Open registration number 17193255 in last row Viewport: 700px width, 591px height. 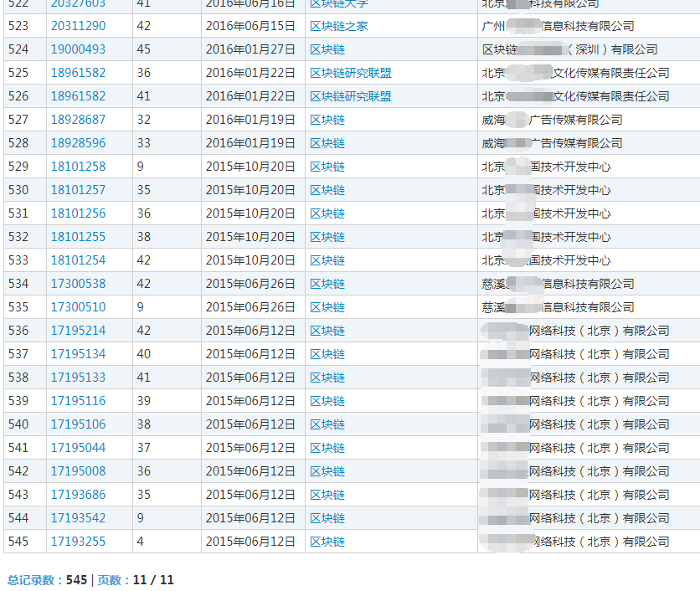click(72, 541)
